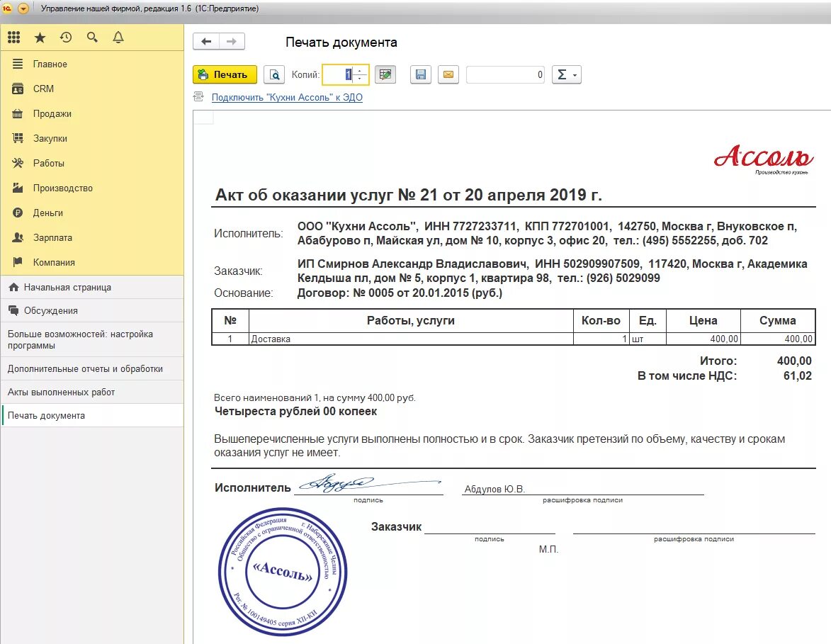Screen dimensions: 831x644
Task: Click EDO document icon beside link
Action: (x=199, y=96)
